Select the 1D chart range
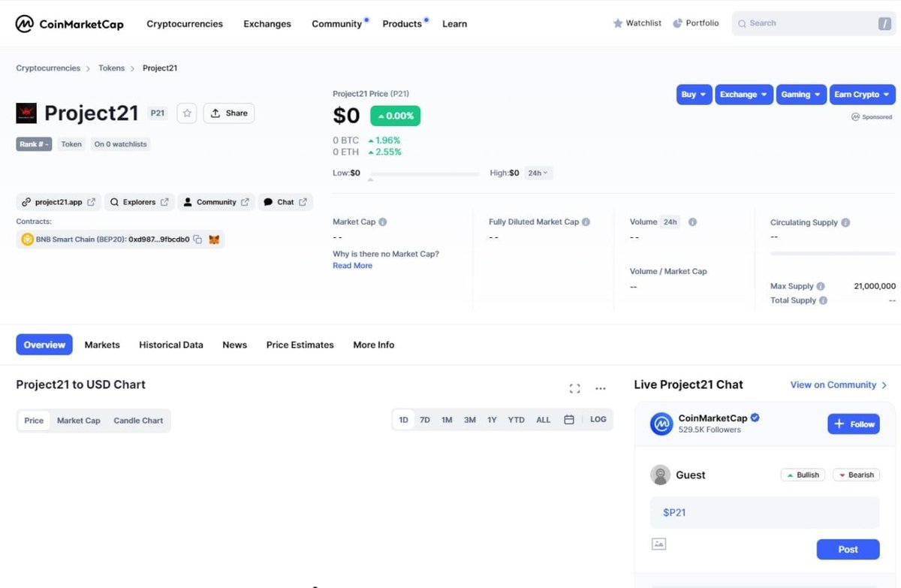Screen dimensions: 901x588 pyautogui.click(x=403, y=420)
